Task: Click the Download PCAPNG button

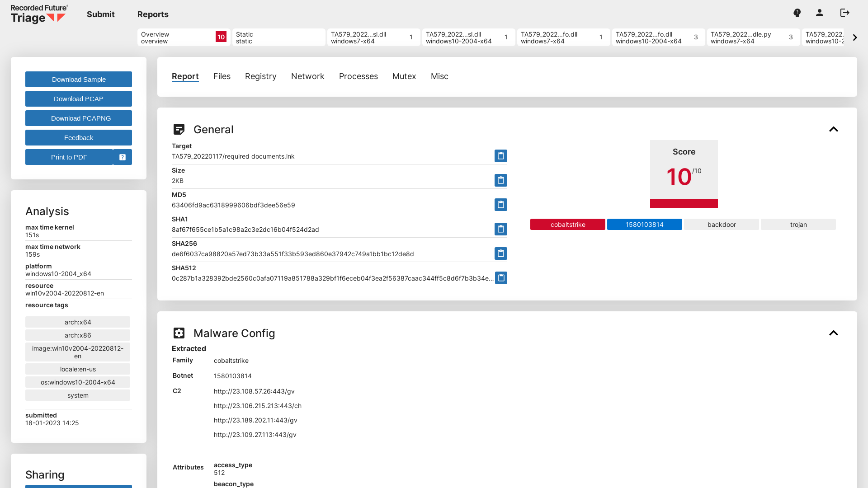Action: [x=79, y=118]
